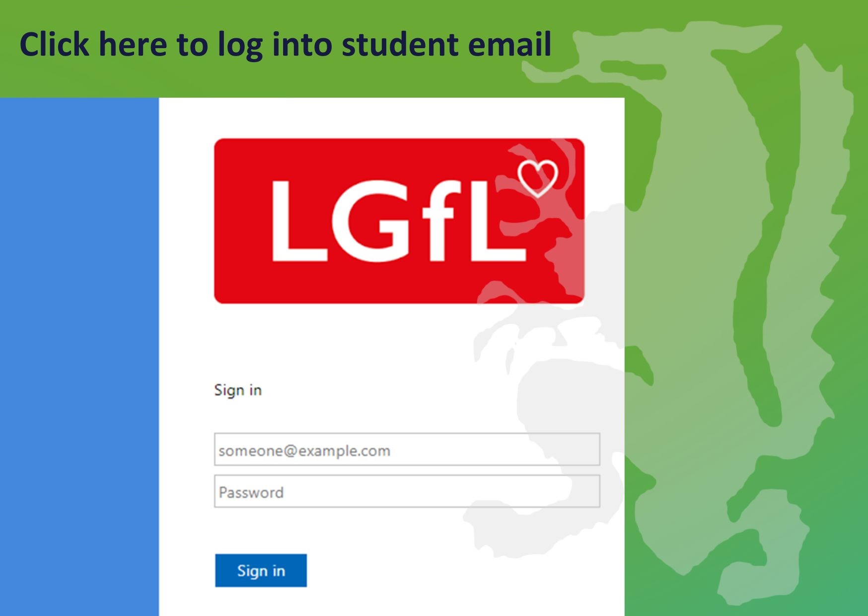The height and width of the screenshot is (616, 868).
Task: Click the white heart icon in the logo
Action: 538,178
